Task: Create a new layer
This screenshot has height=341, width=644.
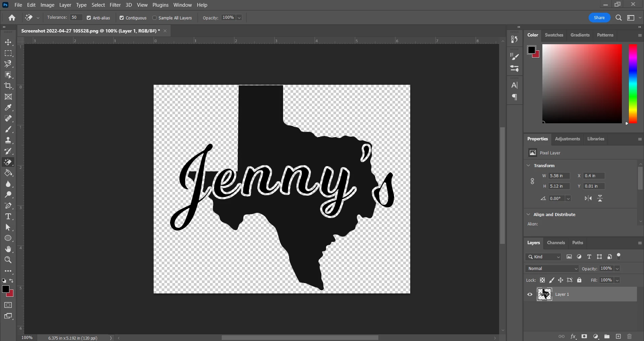Action: tap(618, 336)
